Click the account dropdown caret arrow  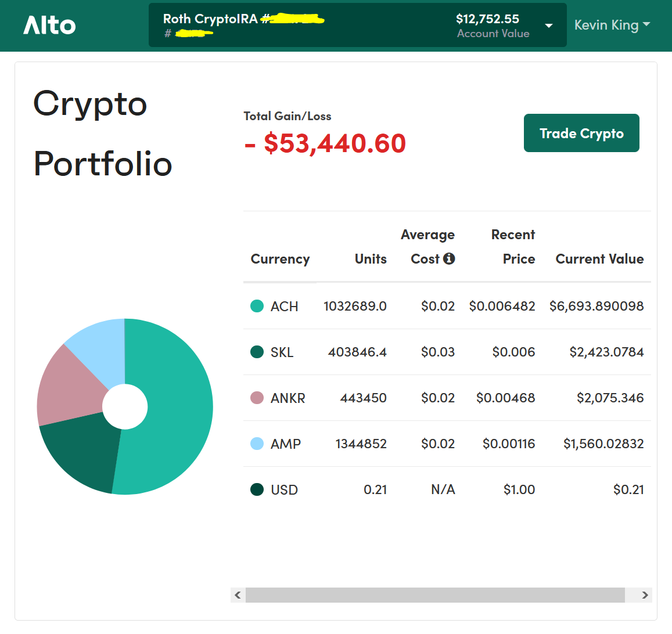(x=548, y=26)
